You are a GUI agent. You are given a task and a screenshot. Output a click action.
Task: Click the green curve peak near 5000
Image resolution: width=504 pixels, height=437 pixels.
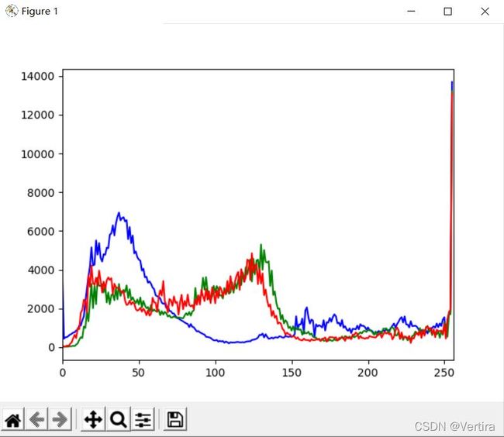click(x=261, y=245)
